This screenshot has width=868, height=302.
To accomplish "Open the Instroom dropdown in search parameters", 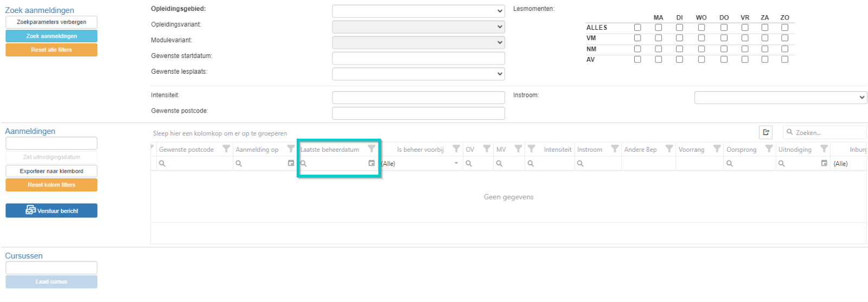I will tap(781, 98).
